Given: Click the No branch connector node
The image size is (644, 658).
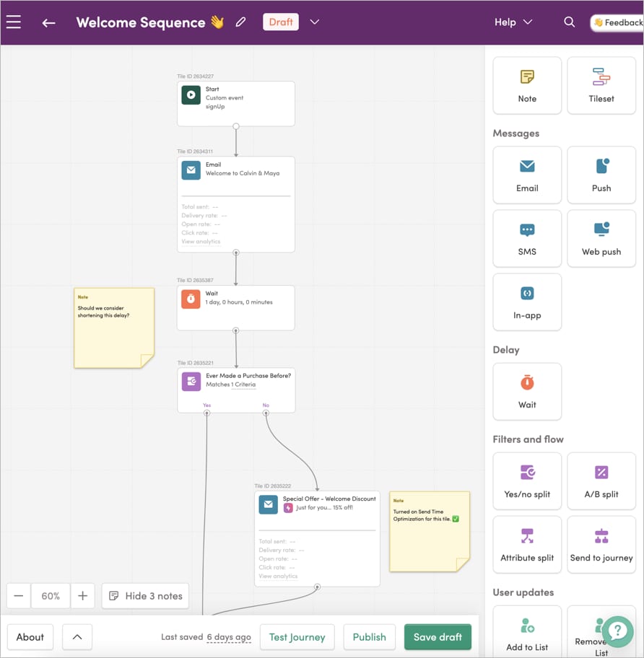Looking at the screenshot, I should (x=266, y=413).
